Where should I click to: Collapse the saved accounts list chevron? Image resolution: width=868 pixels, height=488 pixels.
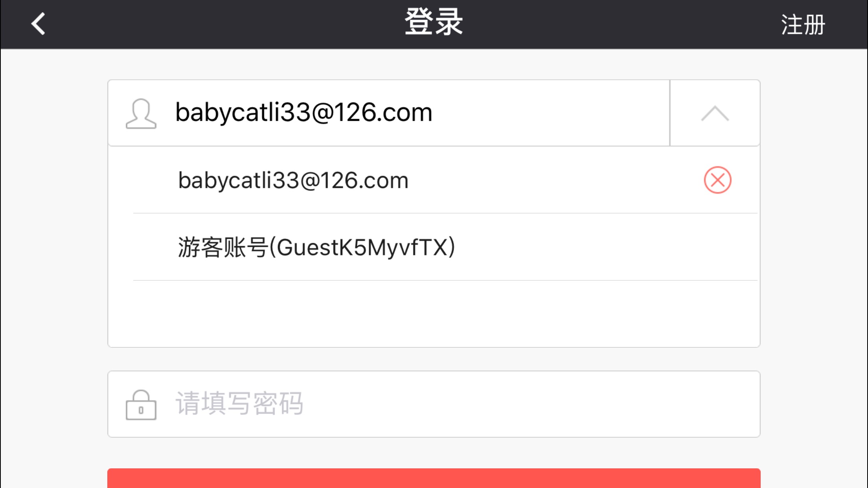[x=715, y=113]
